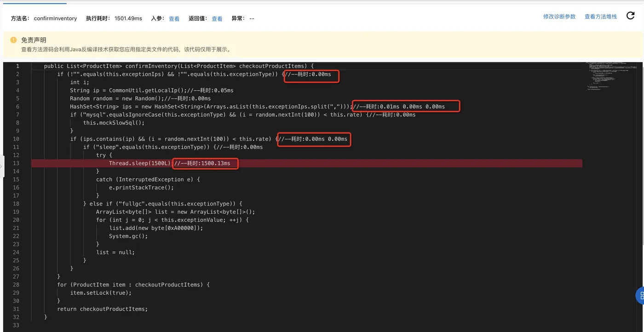Click line number 13 in gutter
644x332 pixels.
(17, 163)
